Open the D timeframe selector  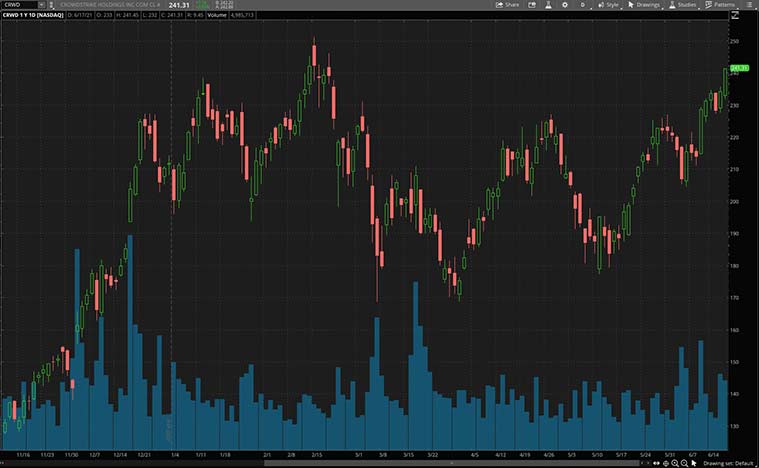(x=582, y=5)
